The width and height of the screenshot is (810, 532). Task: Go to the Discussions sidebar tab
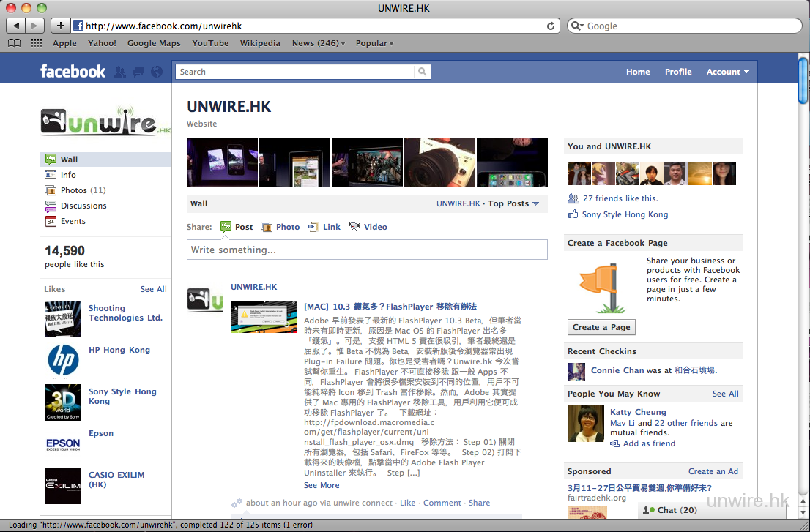83,206
